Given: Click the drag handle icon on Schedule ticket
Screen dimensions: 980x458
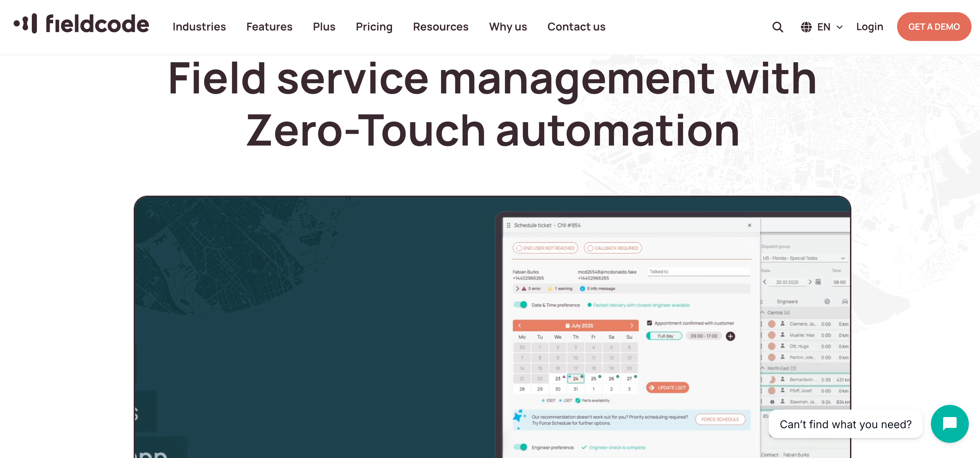Looking at the screenshot, I should [x=509, y=225].
